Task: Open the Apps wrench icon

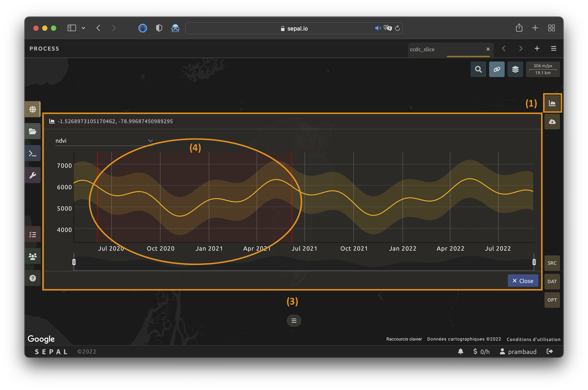Action: [x=32, y=175]
